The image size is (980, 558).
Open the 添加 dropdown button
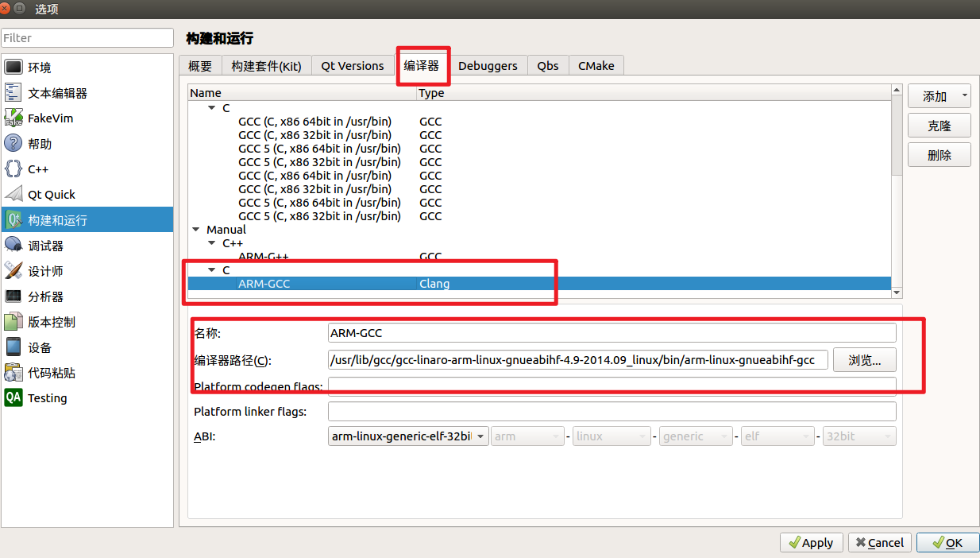[939, 96]
